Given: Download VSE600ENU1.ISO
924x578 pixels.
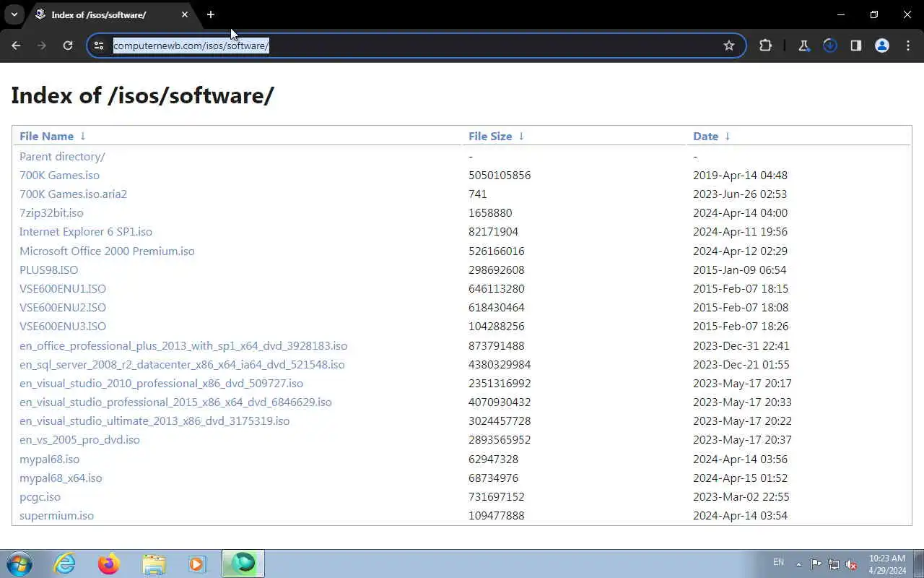Looking at the screenshot, I should pyautogui.click(x=63, y=288).
